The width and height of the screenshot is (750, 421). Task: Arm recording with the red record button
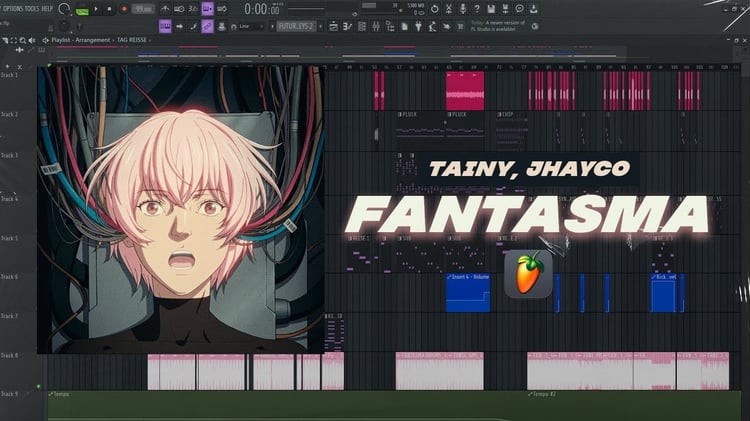click(124, 9)
